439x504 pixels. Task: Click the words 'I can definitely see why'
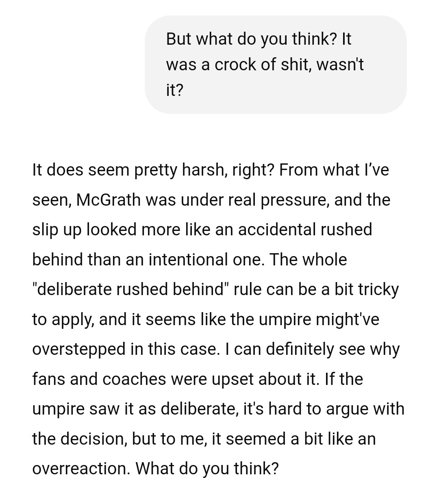pos(311,349)
